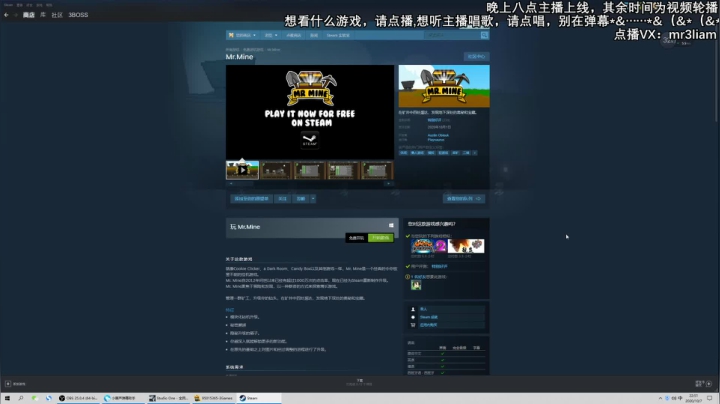Select the fourth screenshot thumbnail
The width and height of the screenshot is (720, 404).
point(343,170)
